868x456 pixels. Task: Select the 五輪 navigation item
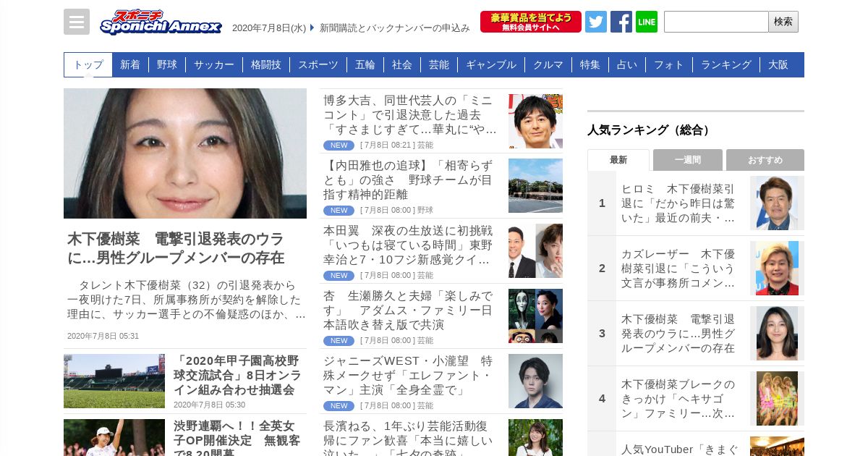(x=365, y=64)
